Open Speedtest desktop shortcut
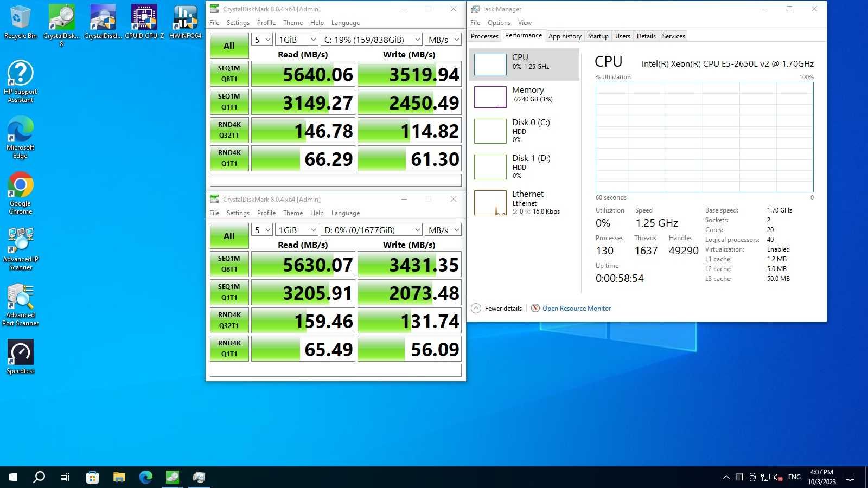Viewport: 868px width, 488px height. (x=20, y=357)
